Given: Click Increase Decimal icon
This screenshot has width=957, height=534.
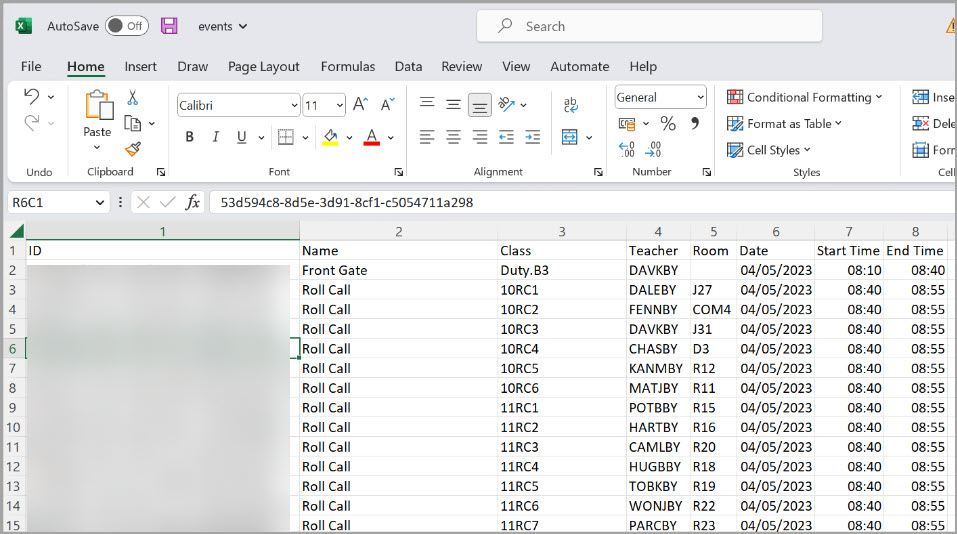Looking at the screenshot, I should pos(627,150).
